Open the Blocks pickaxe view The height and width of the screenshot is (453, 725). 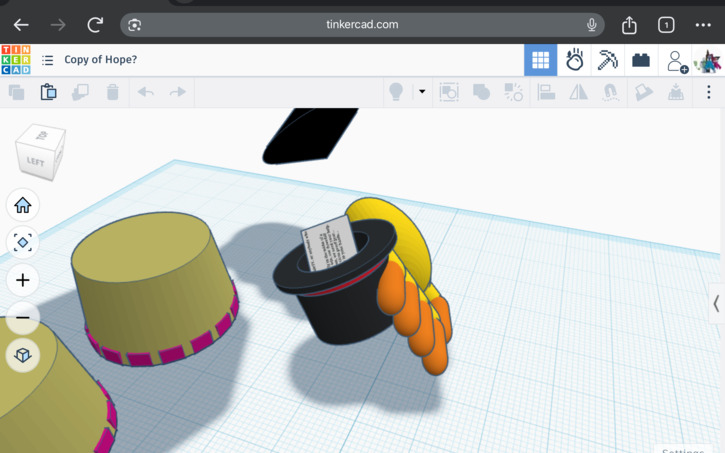[x=608, y=60]
